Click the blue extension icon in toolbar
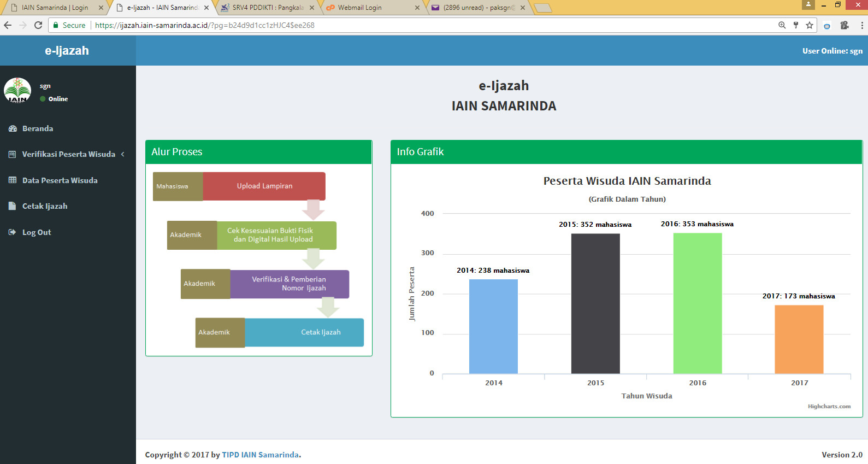 827,25
